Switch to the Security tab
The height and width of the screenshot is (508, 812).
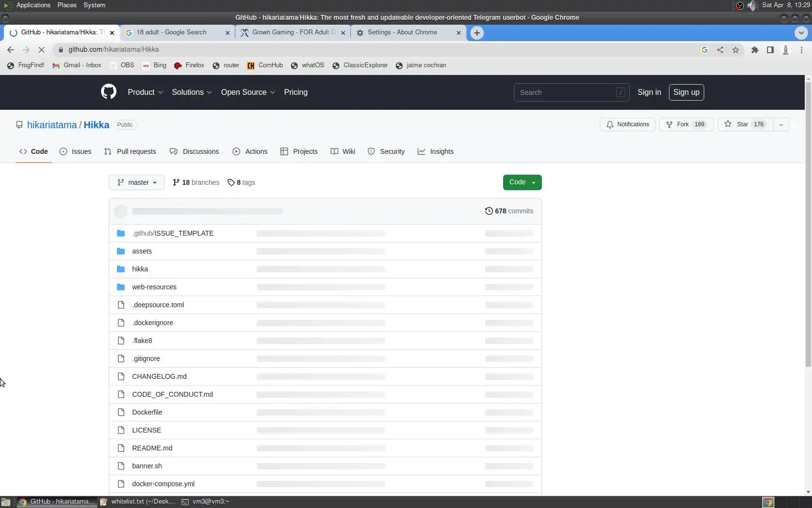click(x=386, y=151)
